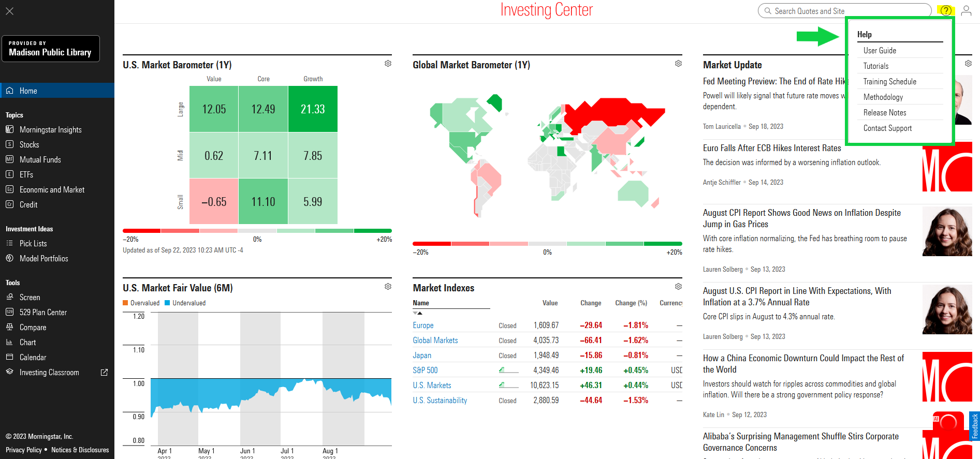This screenshot has height=459, width=980.
Task: Open the Feedback side tab
Action: (974, 426)
